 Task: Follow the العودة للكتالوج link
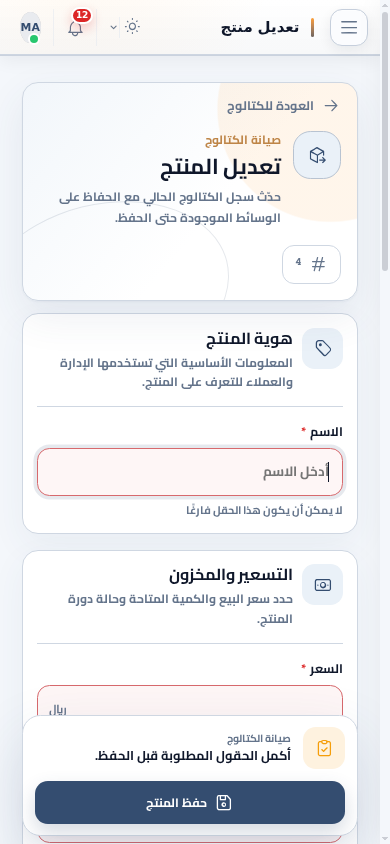[271, 106]
